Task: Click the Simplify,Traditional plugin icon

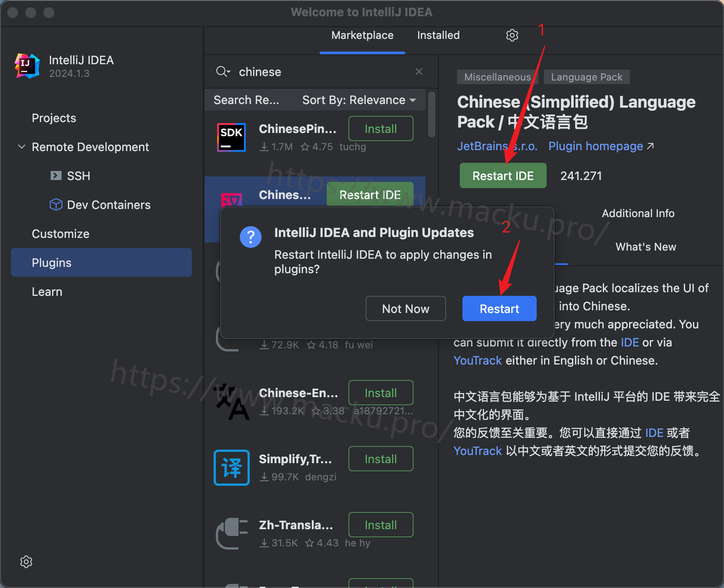Action: [x=231, y=468]
